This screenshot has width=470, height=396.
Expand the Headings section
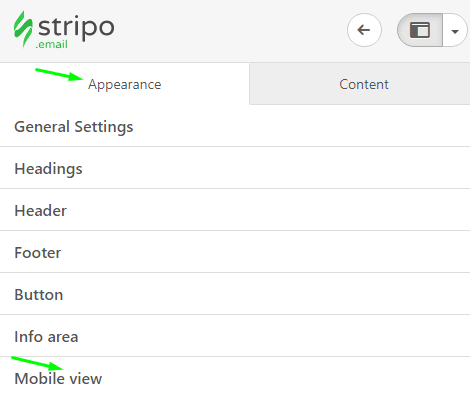coord(235,168)
